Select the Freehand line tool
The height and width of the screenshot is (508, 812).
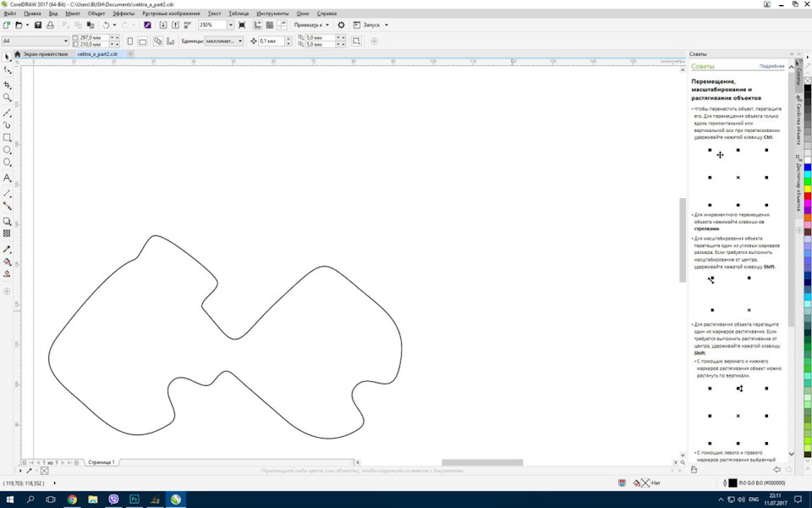[x=7, y=113]
